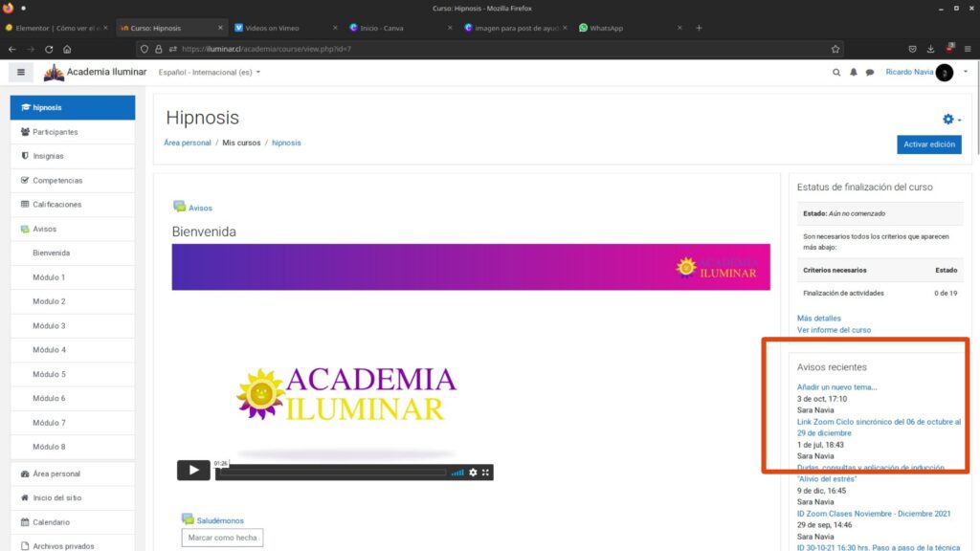Screen dimensions: 980x551
Task: Close the Videos on Vimeo tab
Action: point(335,28)
